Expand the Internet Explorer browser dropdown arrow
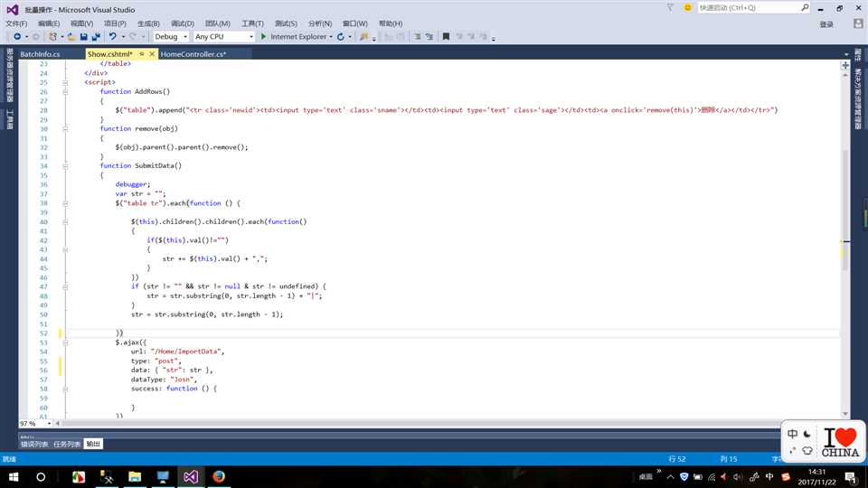This screenshot has width=868, height=488. 331,36
